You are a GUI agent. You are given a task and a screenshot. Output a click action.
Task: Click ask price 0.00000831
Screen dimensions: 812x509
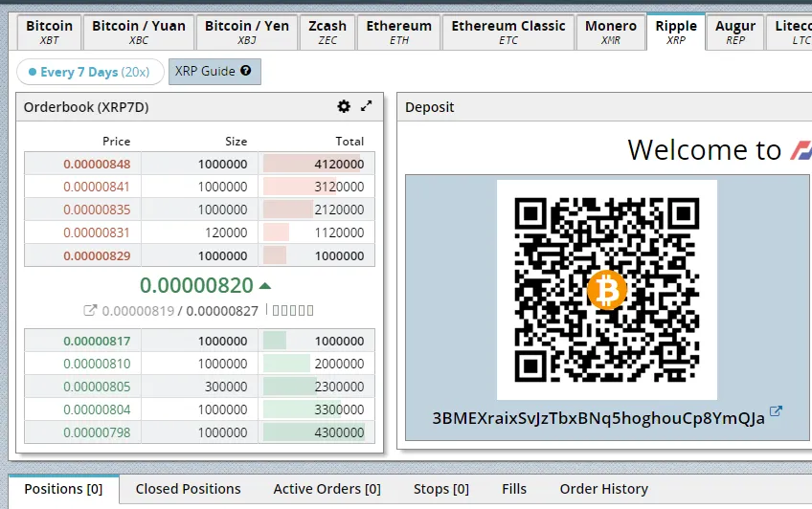[97, 232]
